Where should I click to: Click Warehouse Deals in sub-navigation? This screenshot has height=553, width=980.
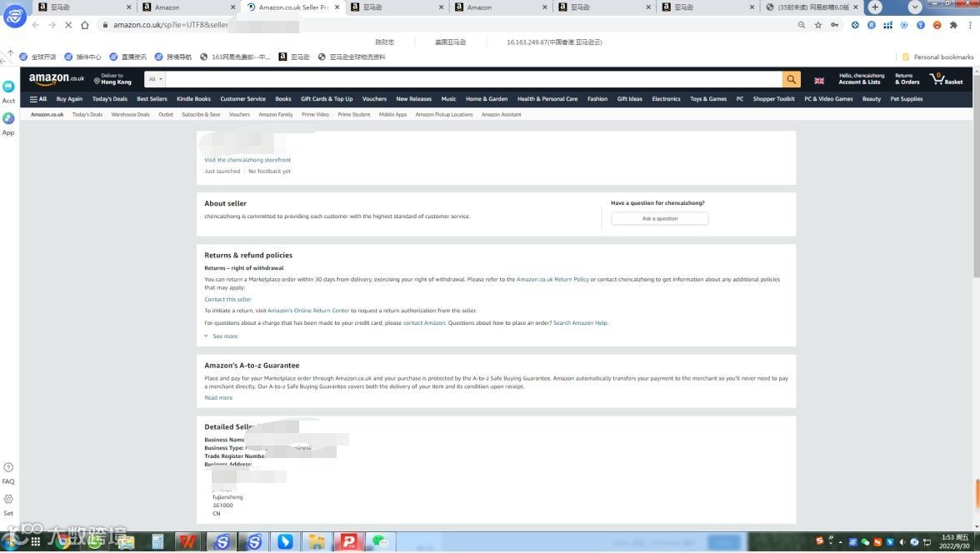[130, 115]
